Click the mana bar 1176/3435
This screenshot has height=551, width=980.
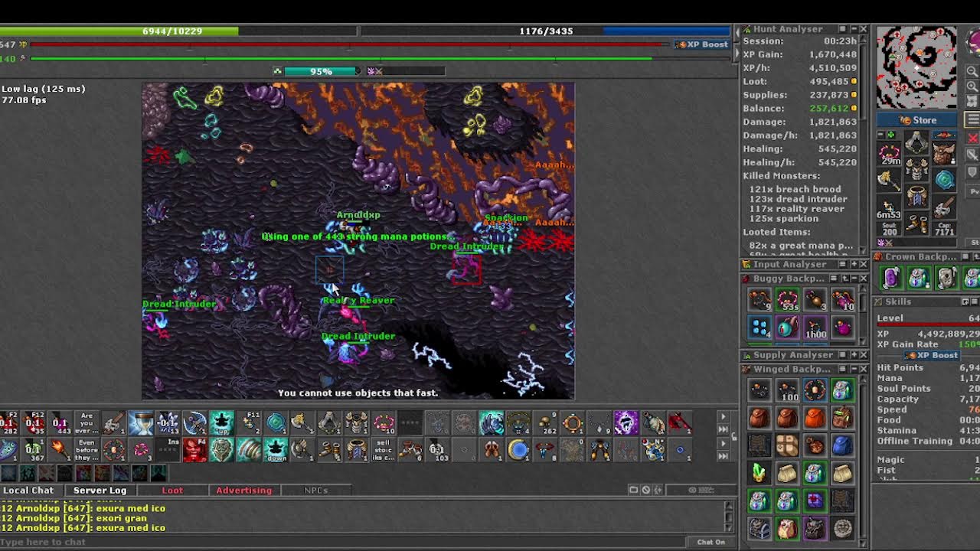pos(547,31)
